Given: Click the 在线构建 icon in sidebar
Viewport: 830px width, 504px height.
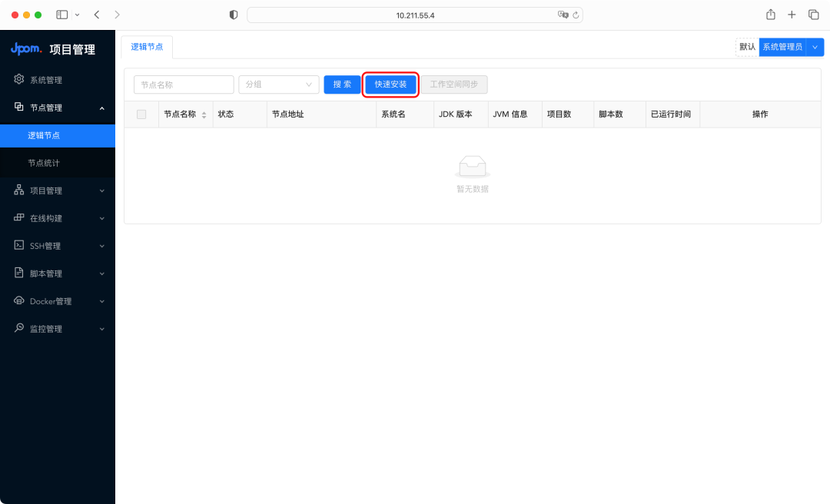Looking at the screenshot, I should (x=19, y=217).
